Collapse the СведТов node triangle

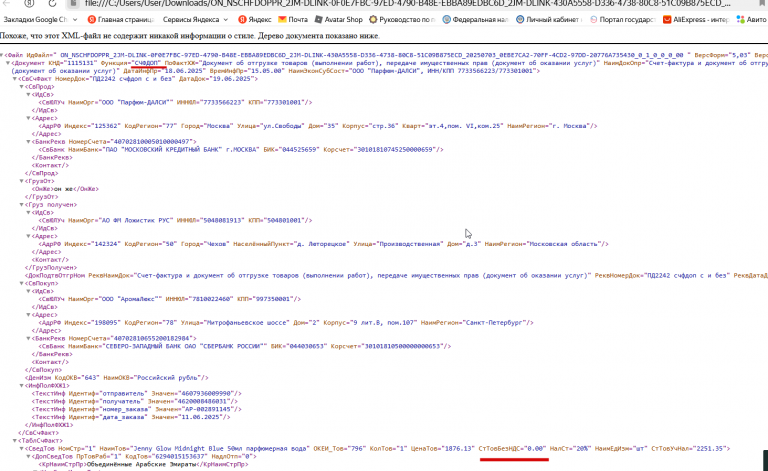[22, 448]
